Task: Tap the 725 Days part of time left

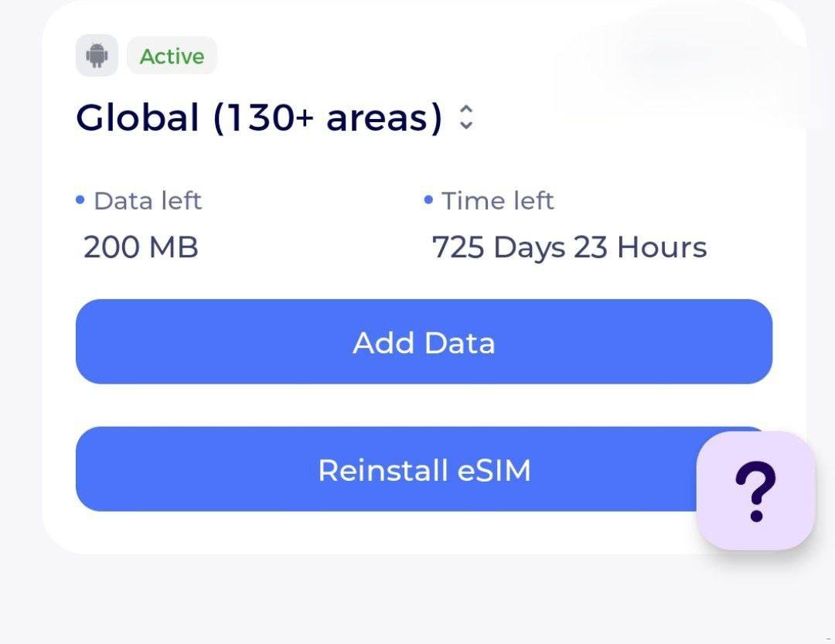Action: (x=499, y=247)
